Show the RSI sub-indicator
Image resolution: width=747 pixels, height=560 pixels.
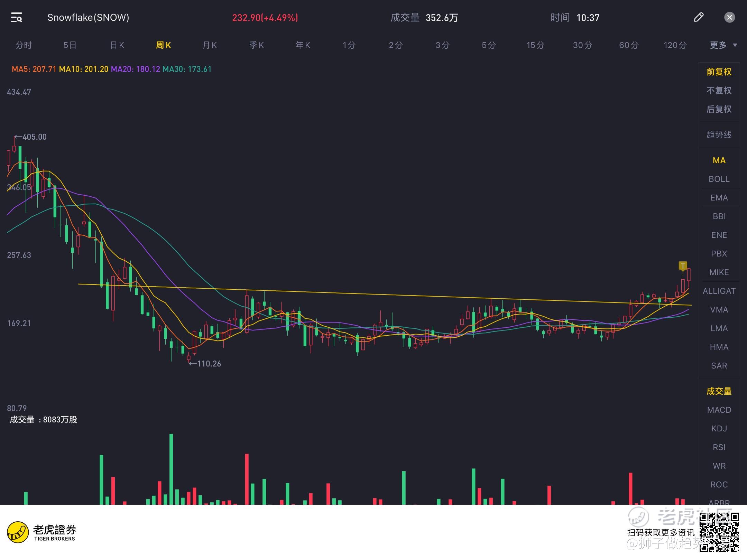click(x=719, y=447)
